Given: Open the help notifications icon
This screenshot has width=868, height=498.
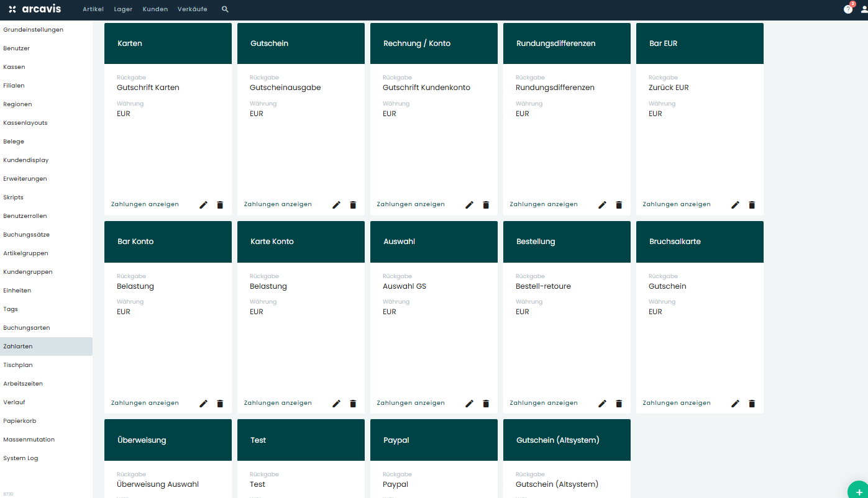Looking at the screenshot, I should [x=848, y=9].
